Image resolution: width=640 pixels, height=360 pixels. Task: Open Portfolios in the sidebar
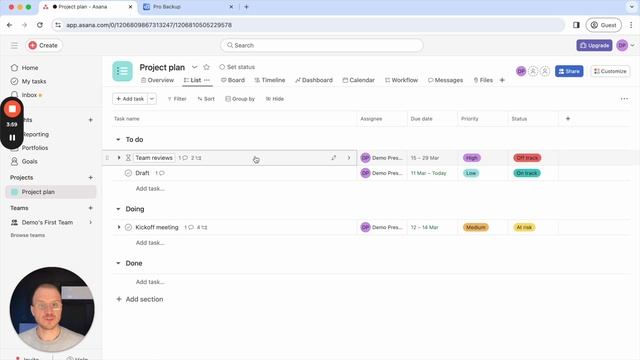click(34, 148)
